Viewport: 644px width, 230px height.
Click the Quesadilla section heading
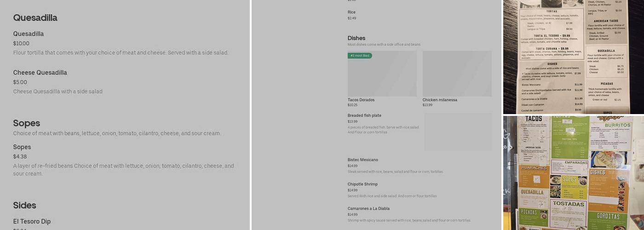35,18
